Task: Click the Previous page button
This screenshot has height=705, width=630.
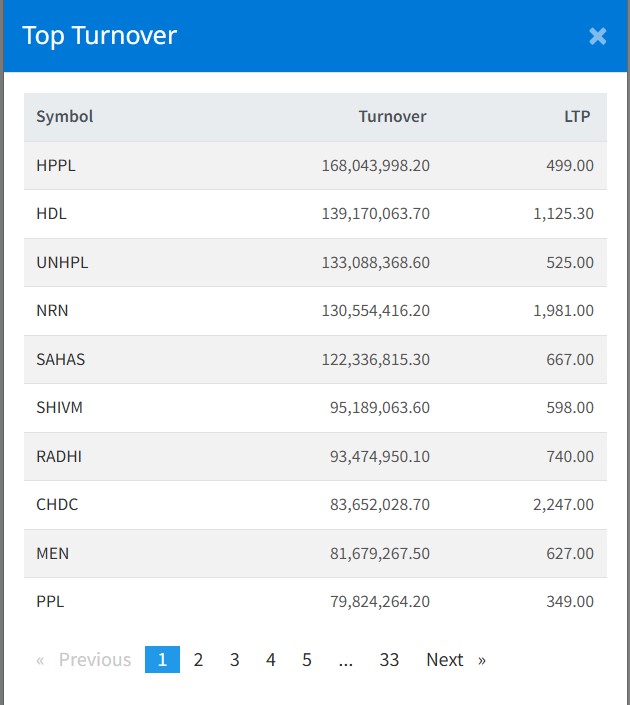Action: click(x=85, y=660)
